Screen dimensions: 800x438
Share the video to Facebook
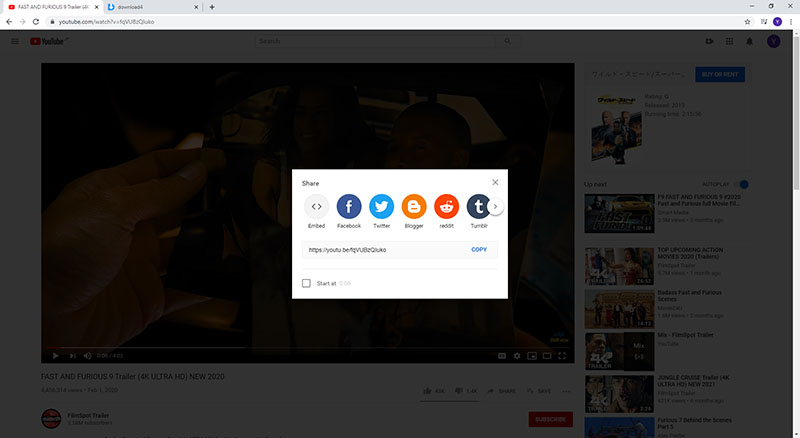(x=349, y=206)
